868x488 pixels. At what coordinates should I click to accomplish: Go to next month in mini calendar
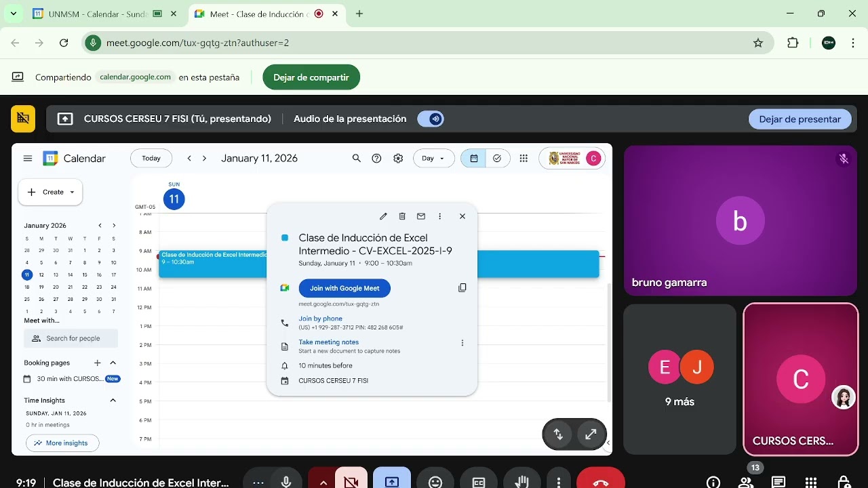[x=114, y=226]
